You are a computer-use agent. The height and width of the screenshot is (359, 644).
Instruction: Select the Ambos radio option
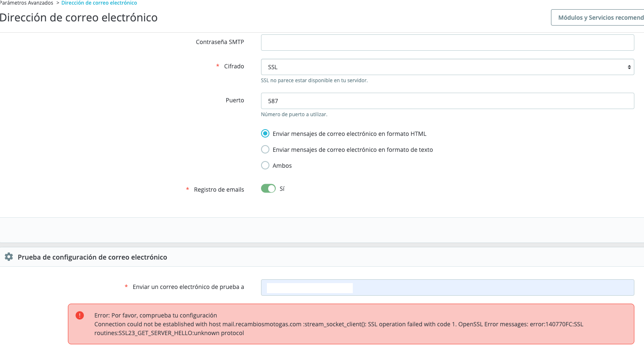coord(265,165)
